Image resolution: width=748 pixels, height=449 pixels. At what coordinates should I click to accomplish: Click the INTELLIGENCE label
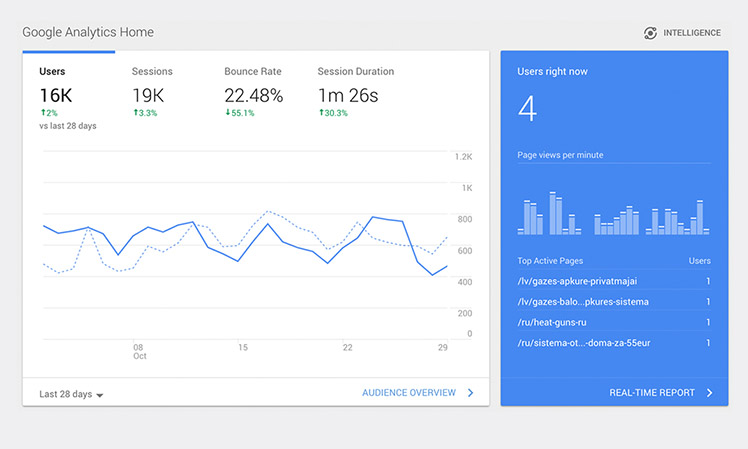(692, 33)
